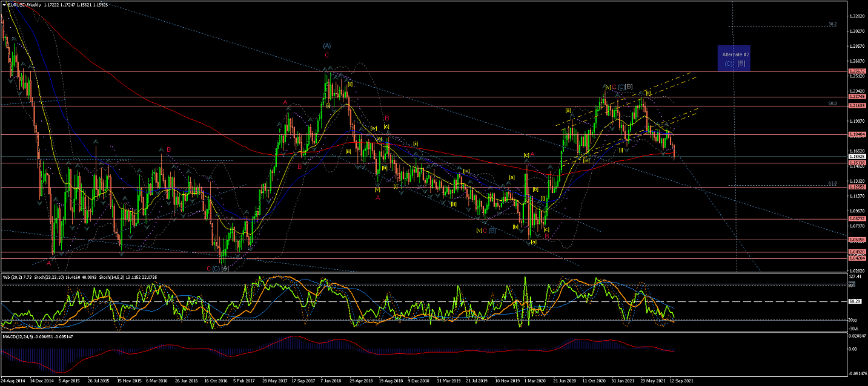Select the 1.22749 red price level tag
Viewport: 868px width, 386px height.
click(856, 97)
